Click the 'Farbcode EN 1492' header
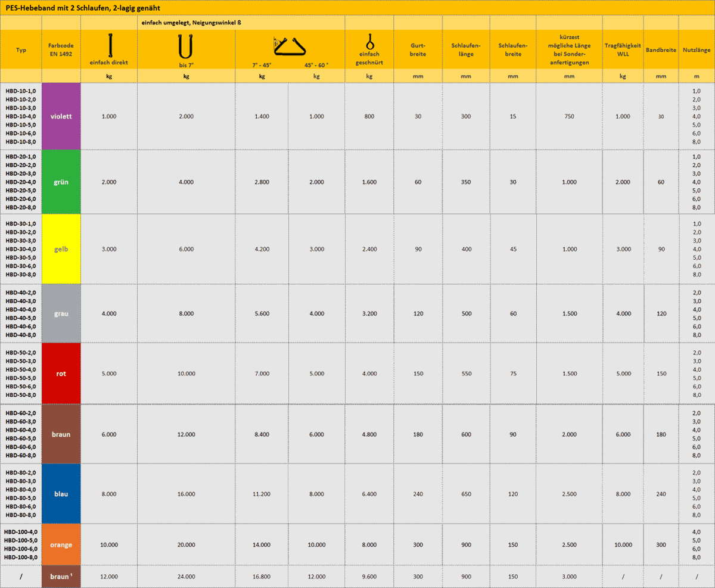This screenshot has width=715, height=588. 61,50
